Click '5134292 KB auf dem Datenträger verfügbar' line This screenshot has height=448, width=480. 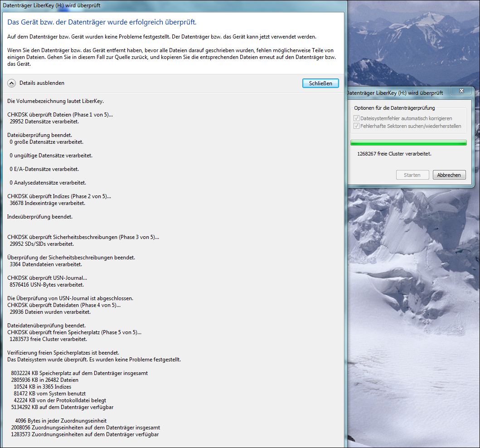pos(63,407)
